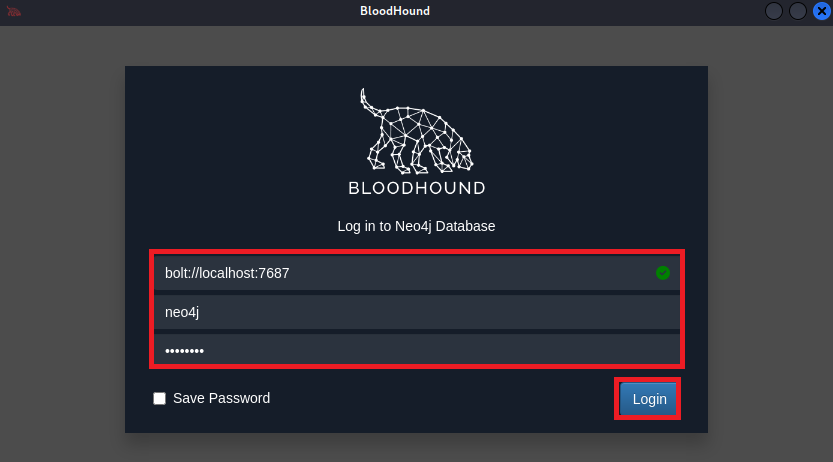Viewport: 833px width, 462px height.
Task: Close the BloodHound window
Action: (x=821, y=11)
